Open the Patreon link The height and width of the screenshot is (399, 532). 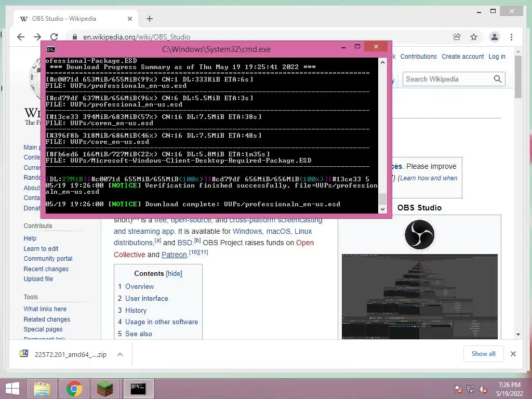pos(174,255)
